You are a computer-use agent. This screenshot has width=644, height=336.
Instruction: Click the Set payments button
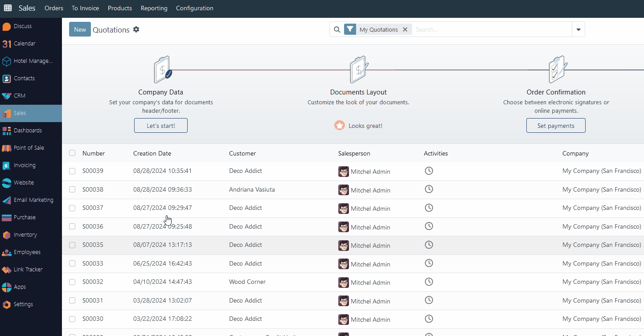coord(555,126)
